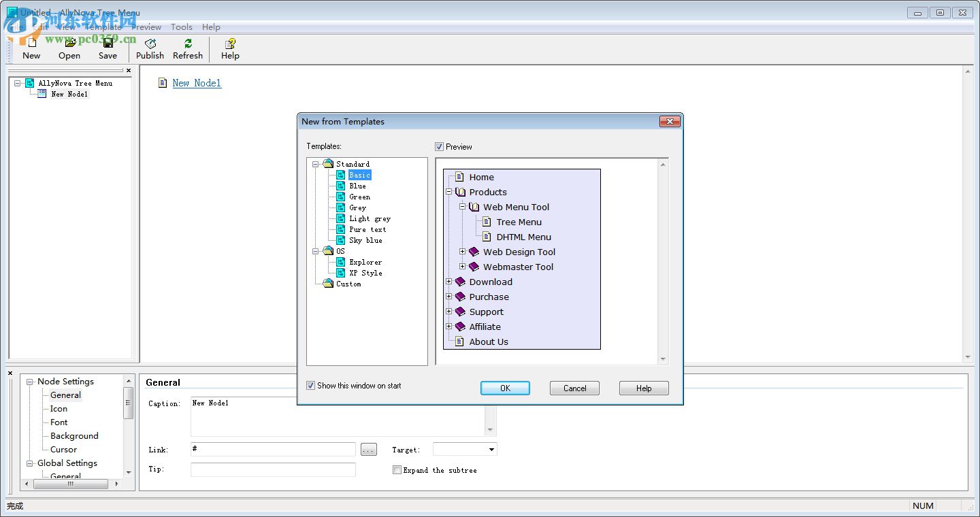Collapse the Standard templates folder
The height and width of the screenshot is (517, 980).
315,164
